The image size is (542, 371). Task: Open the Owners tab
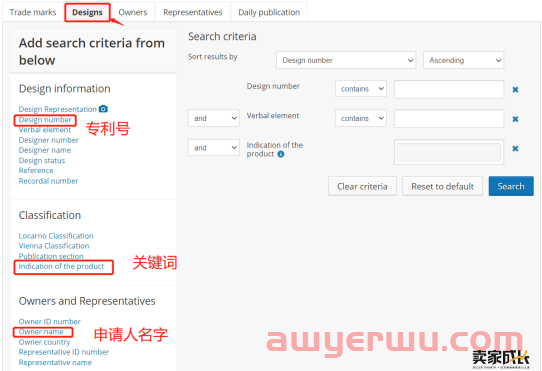click(x=133, y=12)
